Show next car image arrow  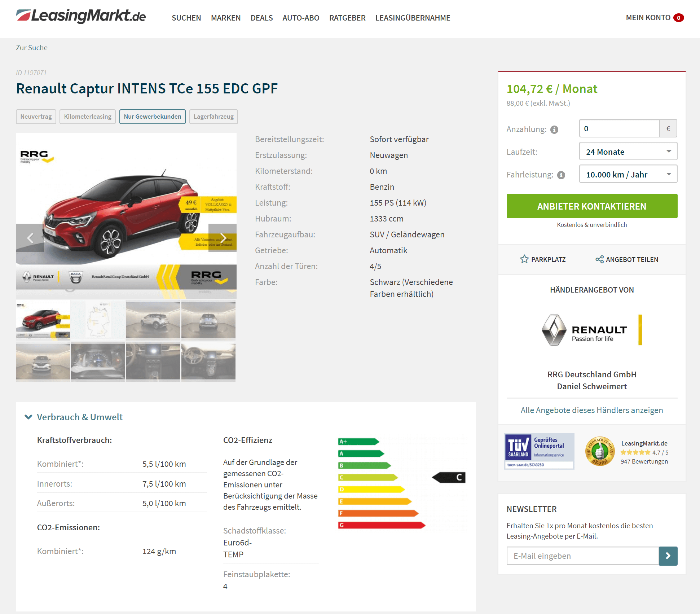[x=223, y=238]
